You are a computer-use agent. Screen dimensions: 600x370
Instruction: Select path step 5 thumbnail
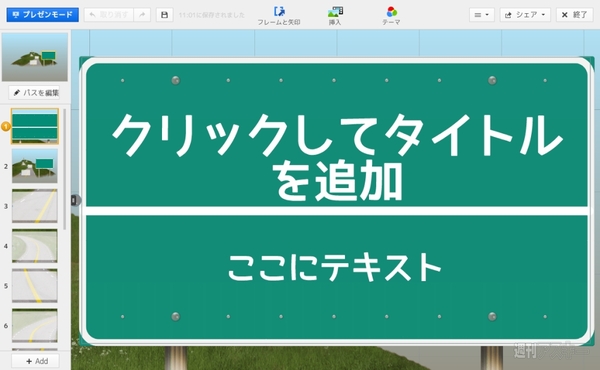35,285
